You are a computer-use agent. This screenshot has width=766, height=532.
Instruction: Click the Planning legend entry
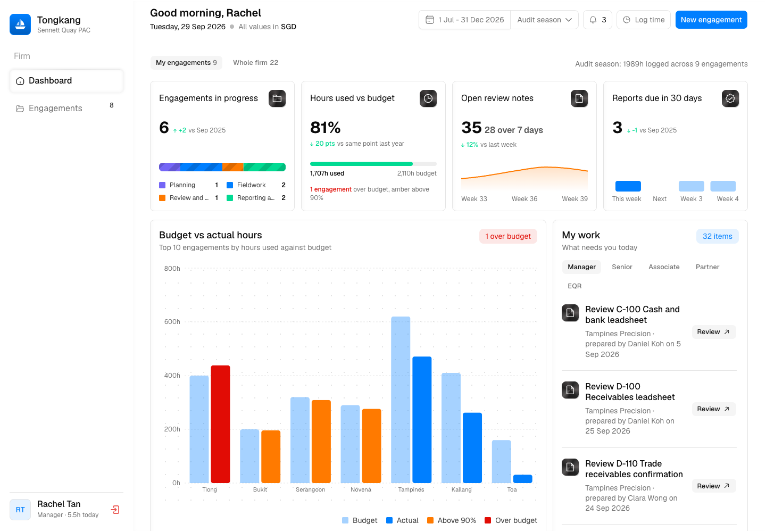click(x=188, y=185)
